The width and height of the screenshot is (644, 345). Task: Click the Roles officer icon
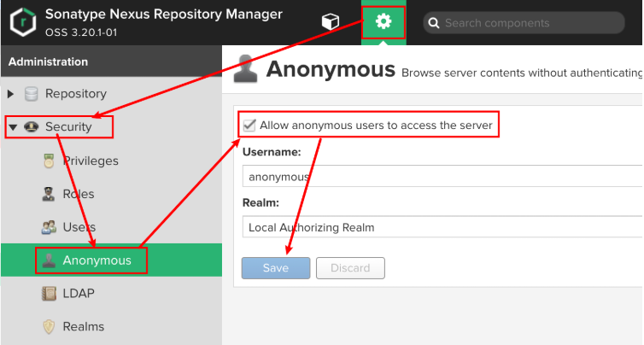49,194
